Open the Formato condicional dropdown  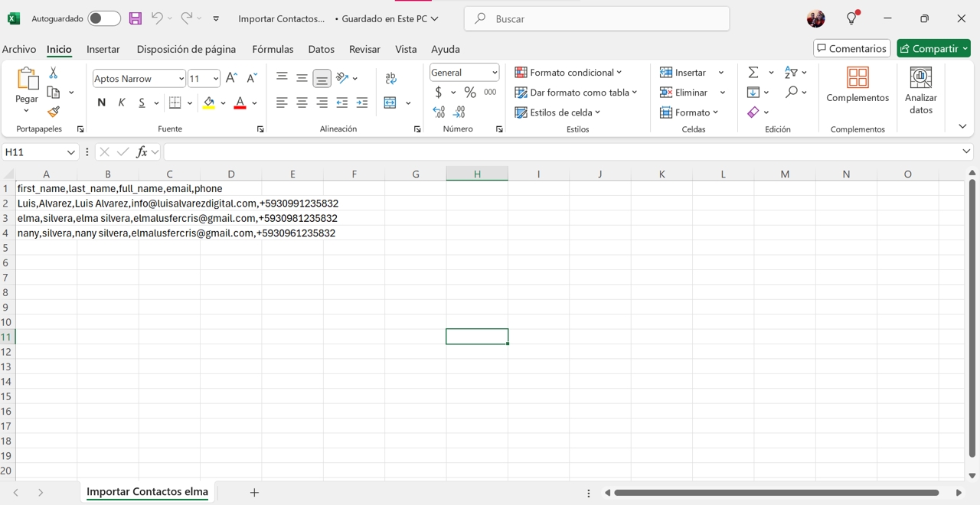click(x=568, y=73)
